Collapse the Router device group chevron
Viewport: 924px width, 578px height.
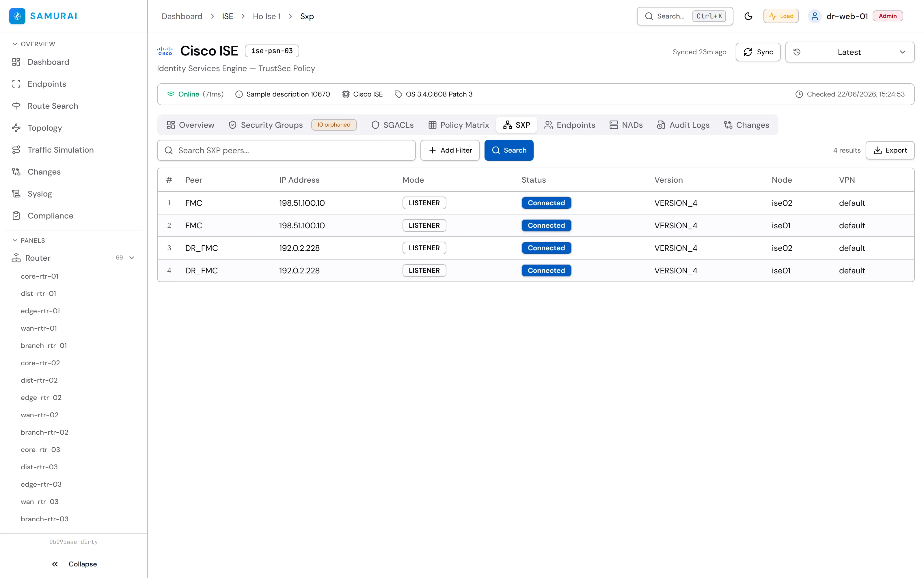[x=132, y=258]
